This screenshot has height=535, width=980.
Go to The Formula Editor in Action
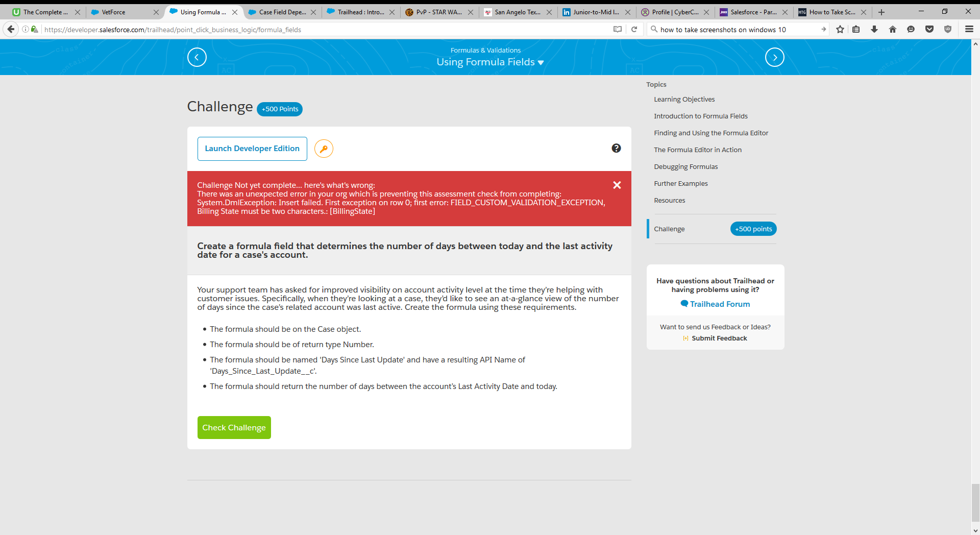pyautogui.click(x=698, y=150)
